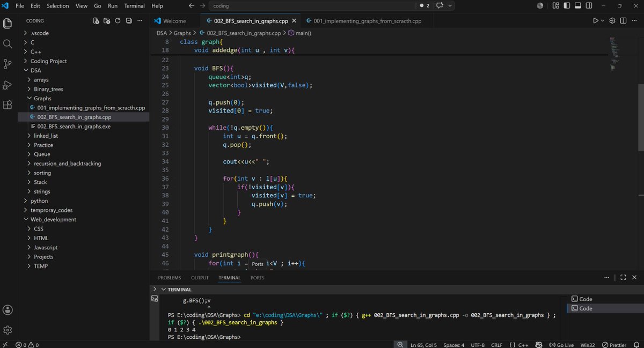The image size is (644, 348).
Task: Click remote window icon in status bar
Action: pyautogui.click(x=5, y=344)
